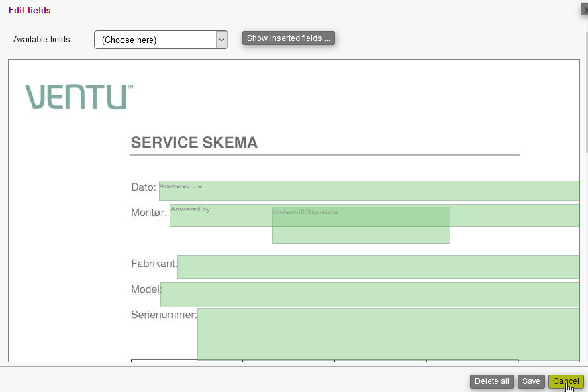Select the green Model field box
This screenshot has height=392, width=588.
pos(369,295)
